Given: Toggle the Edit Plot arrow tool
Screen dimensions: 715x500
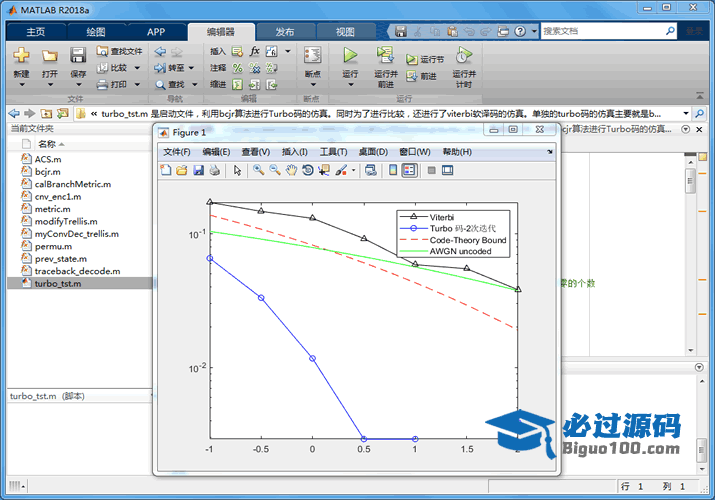Looking at the screenshot, I should 237,170.
